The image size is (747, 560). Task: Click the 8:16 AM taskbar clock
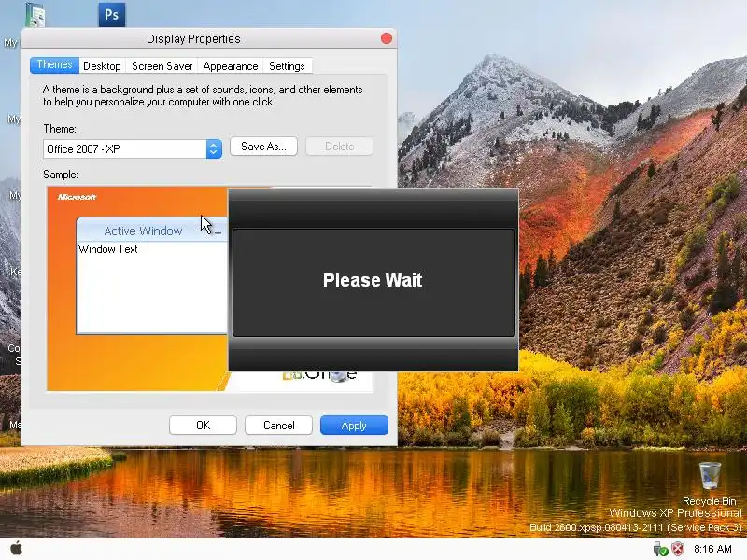point(712,549)
